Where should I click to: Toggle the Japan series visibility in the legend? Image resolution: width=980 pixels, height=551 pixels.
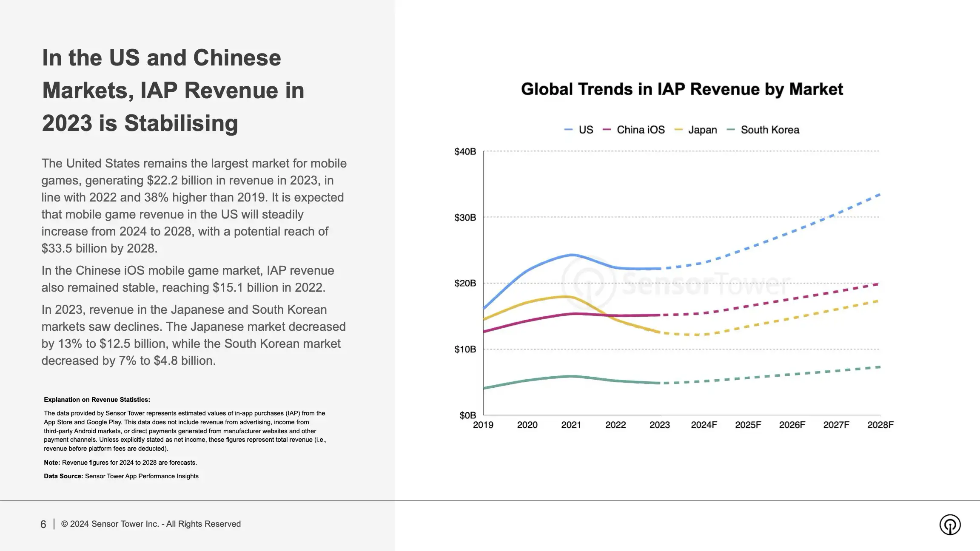coord(702,130)
